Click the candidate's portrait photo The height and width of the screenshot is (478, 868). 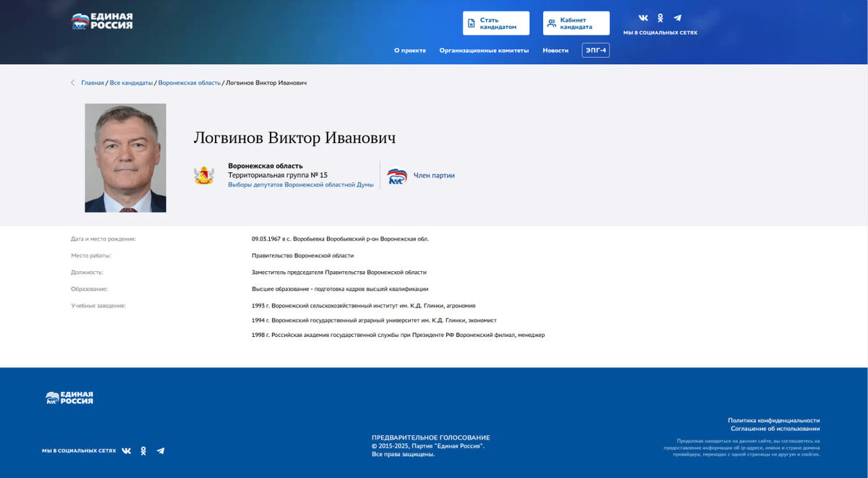(x=126, y=158)
